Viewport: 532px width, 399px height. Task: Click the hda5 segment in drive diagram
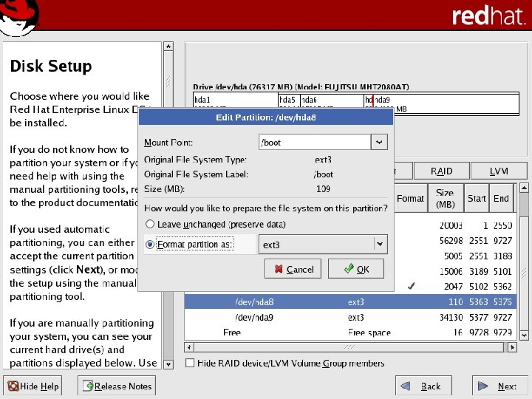coord(289,100)
